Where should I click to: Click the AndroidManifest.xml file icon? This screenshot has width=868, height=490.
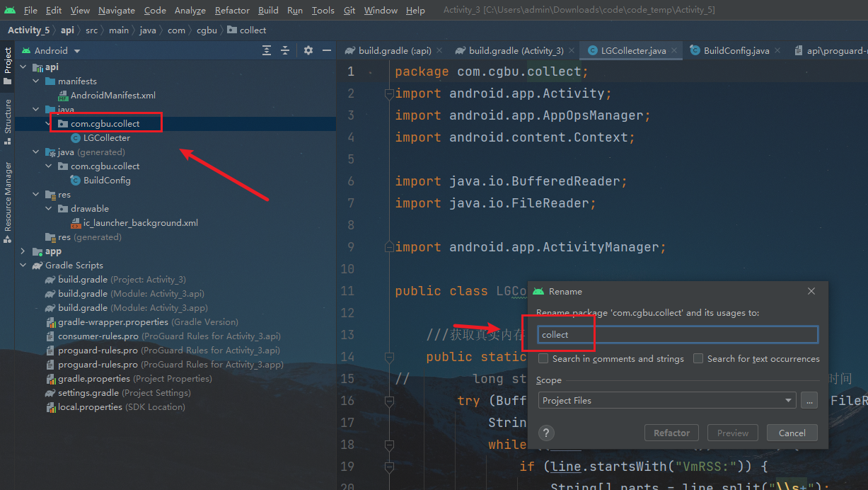tap(63, 96)
